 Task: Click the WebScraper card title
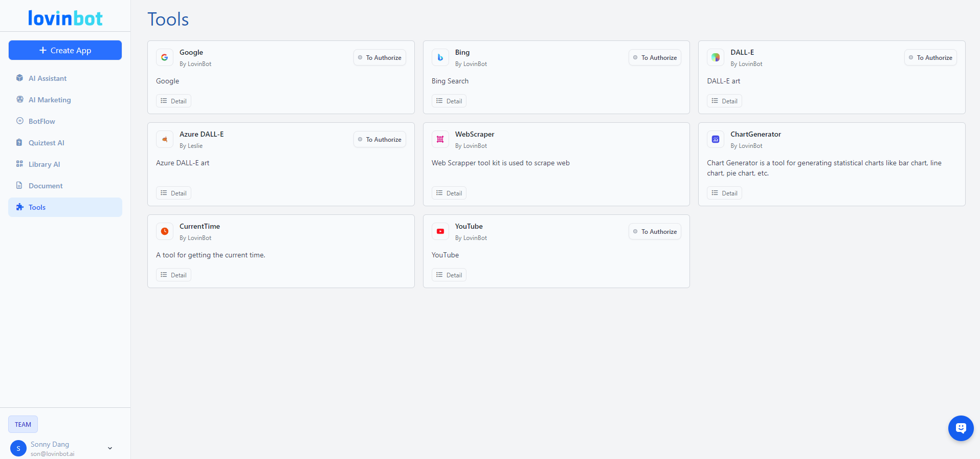pos(475,134)
